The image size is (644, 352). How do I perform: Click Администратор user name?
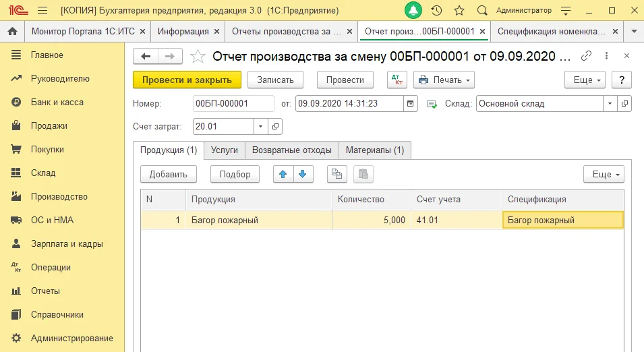click(524, 11)
